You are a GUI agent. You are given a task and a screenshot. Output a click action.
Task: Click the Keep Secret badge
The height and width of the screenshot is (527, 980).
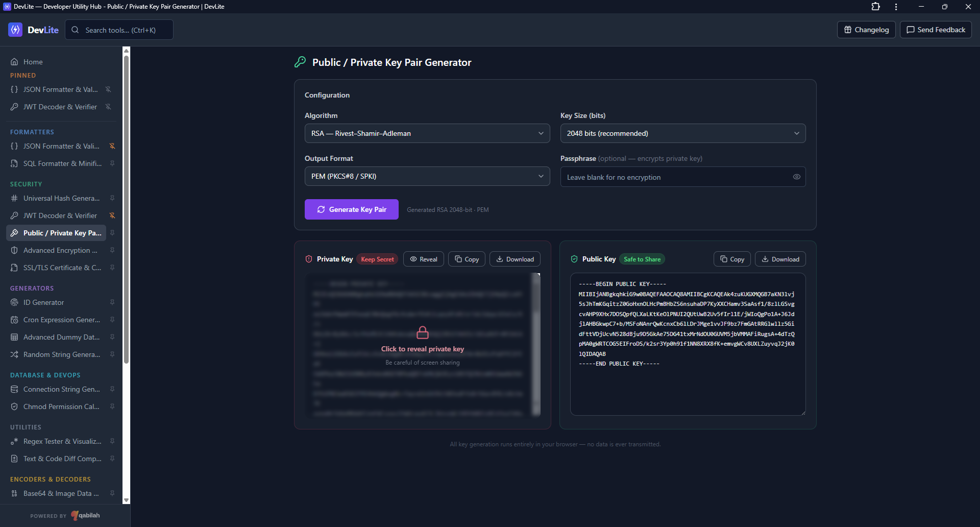pos(377,259)
